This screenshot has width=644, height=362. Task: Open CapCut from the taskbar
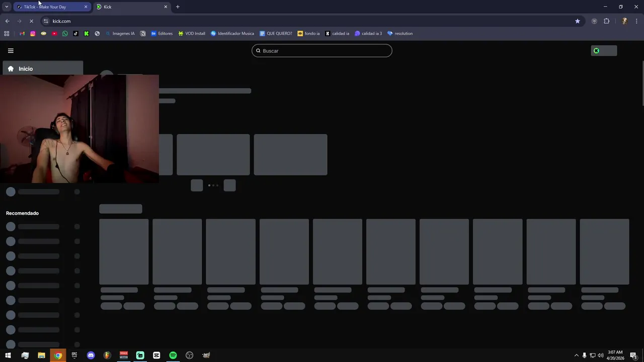click(x=156, y=355)
